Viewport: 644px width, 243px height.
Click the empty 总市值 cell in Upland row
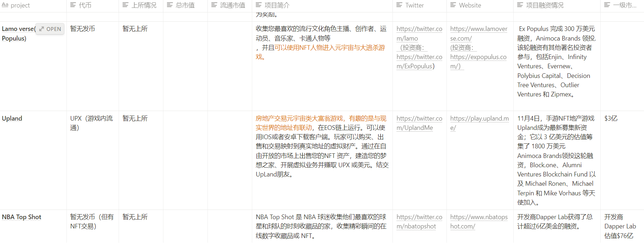[x=185, y=160]
